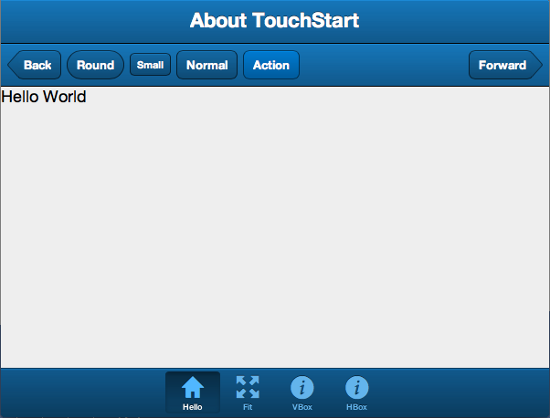Click the About TouchStart title
The height and width of the screenshot is (418, 550).
click(275, 20)
